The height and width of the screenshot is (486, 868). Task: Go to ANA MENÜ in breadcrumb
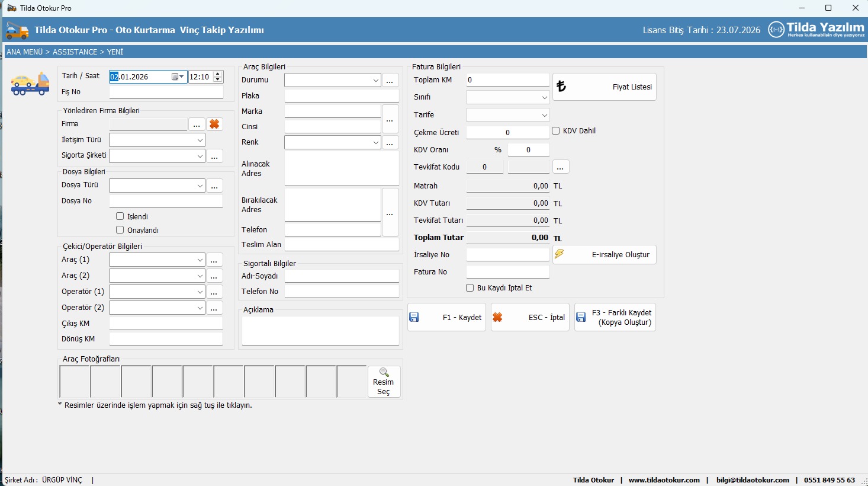tap(24, 52)
